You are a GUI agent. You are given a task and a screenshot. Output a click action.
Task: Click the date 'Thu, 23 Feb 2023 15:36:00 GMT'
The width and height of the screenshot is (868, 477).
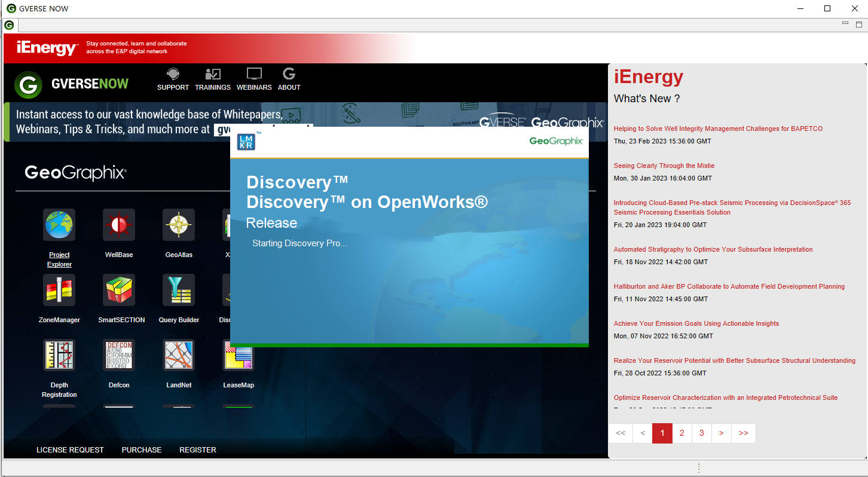point(662,141)
